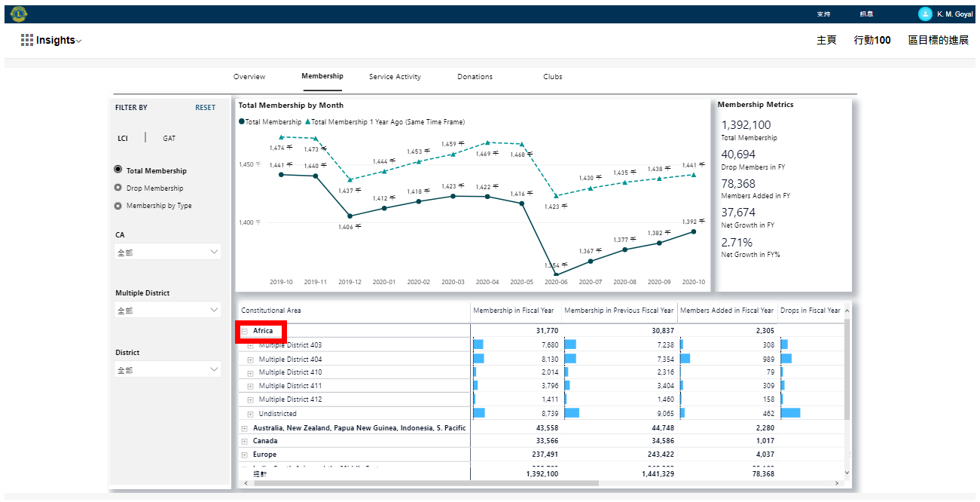Select Membership by Type radio option
The width and height of the screenshot is (980, 502).
pyautogui.click(x=118, y=206)
